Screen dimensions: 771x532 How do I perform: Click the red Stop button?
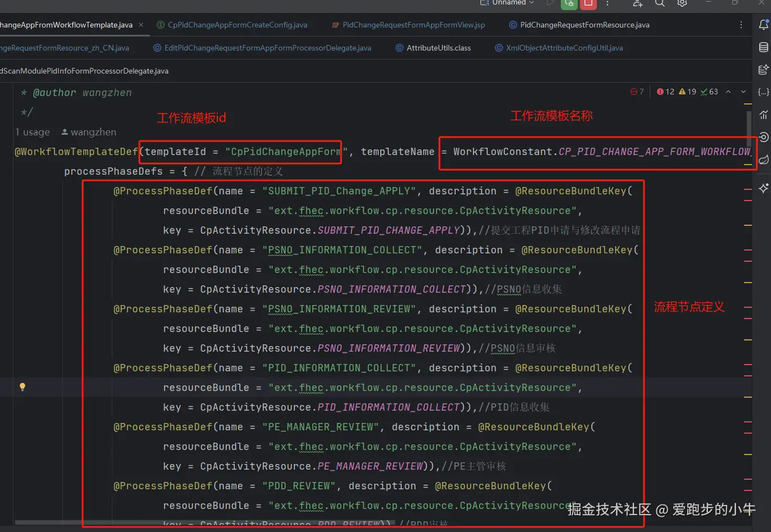pos(588,3)
